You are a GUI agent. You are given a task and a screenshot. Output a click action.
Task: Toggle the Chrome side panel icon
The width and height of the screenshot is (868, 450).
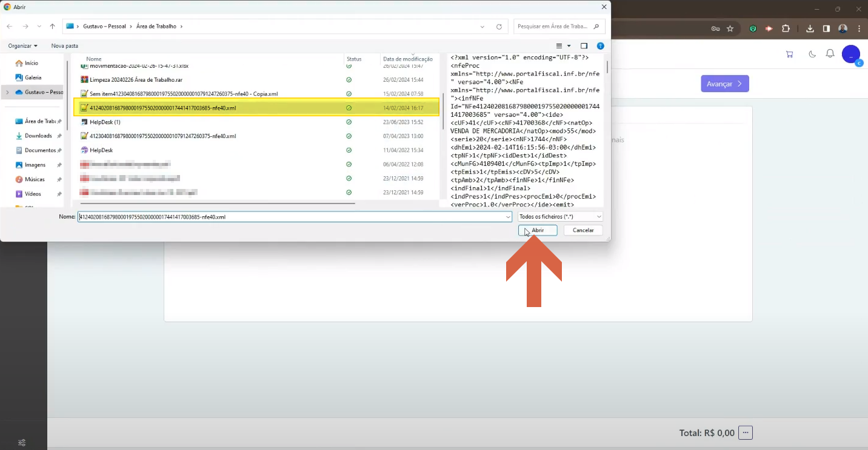pyautogui.click(x=826, y=28)
